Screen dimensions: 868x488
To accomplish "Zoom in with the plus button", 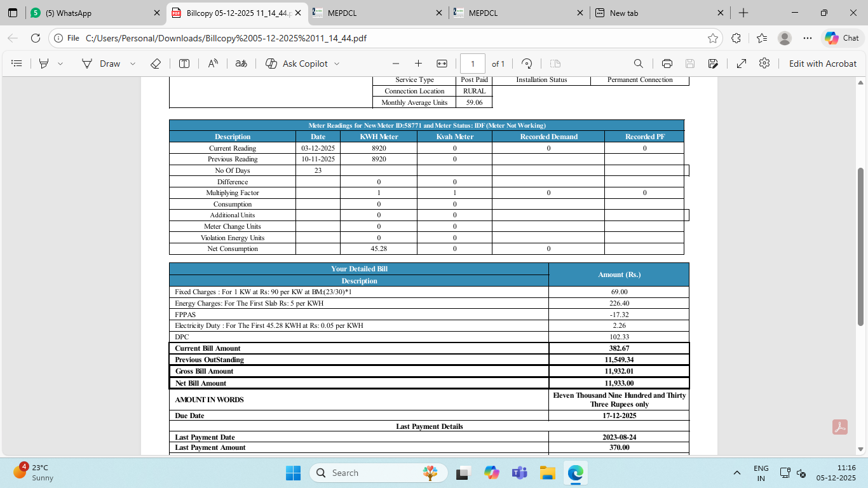I will (418, 64).
